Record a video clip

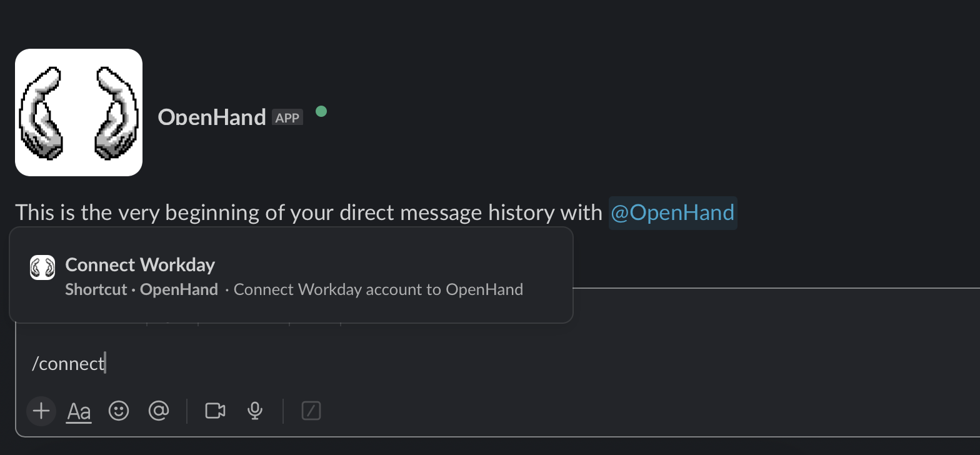(x=214, y=411)
